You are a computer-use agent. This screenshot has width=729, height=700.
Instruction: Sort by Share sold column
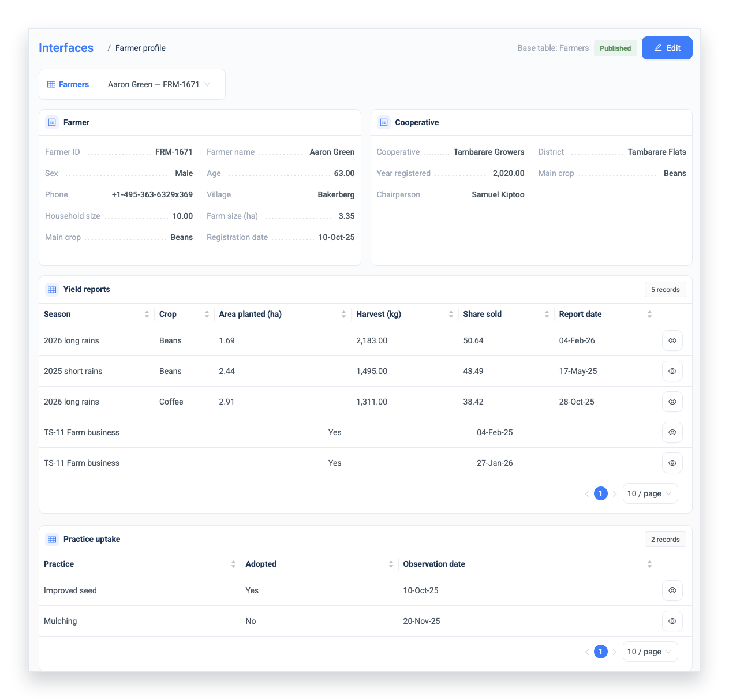click(x=547, y=315)
